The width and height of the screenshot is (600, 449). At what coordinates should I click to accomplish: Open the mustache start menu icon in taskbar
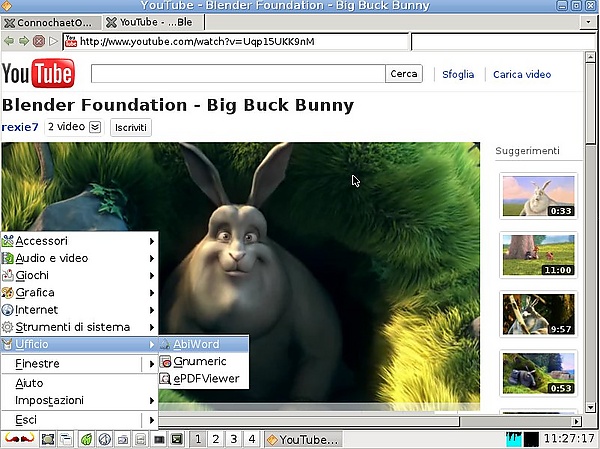[x=19, y=439]
